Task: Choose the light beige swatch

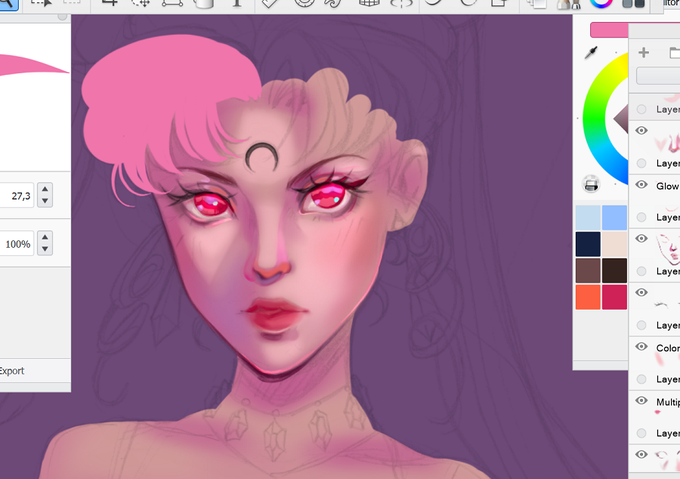Action: [614, 244]
